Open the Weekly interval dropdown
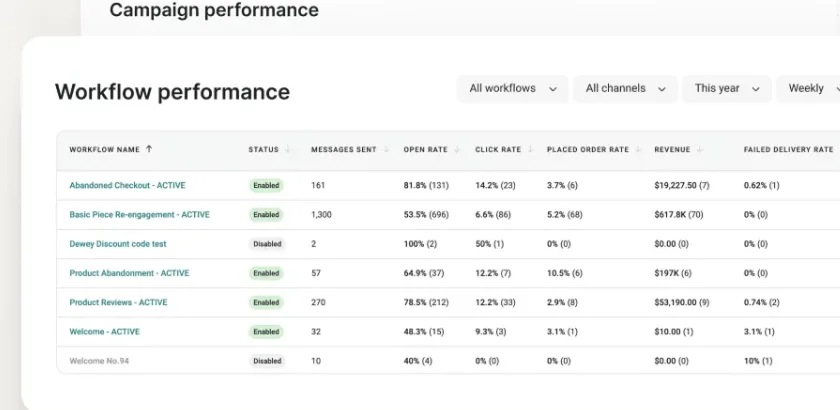840x410 pixels. click(809, 88)
